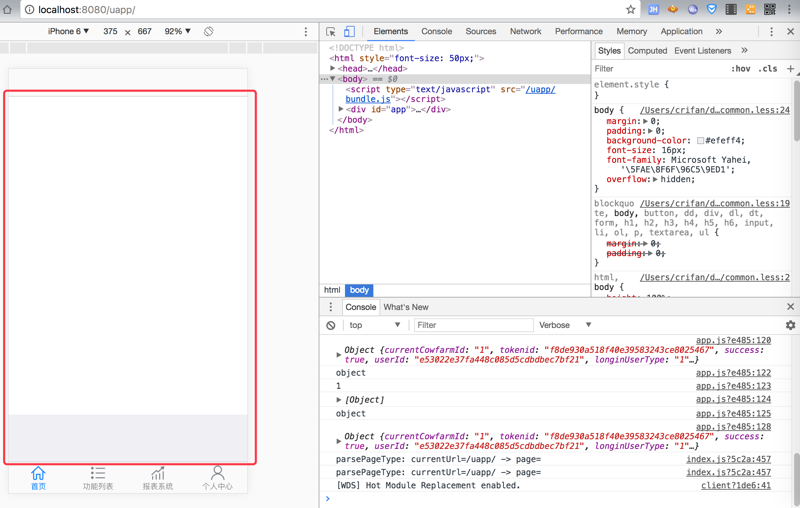Click the rotate device icon

(208, 31)
